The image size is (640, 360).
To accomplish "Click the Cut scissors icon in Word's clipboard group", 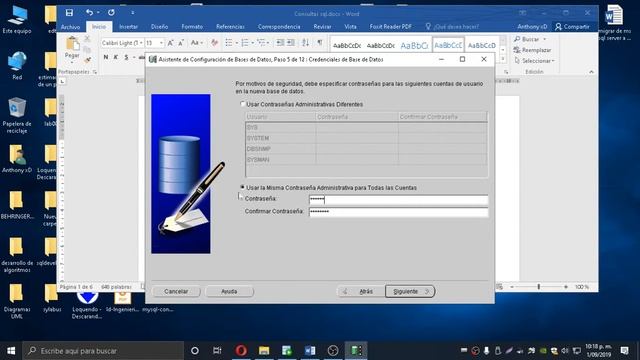I will (87, 39).
